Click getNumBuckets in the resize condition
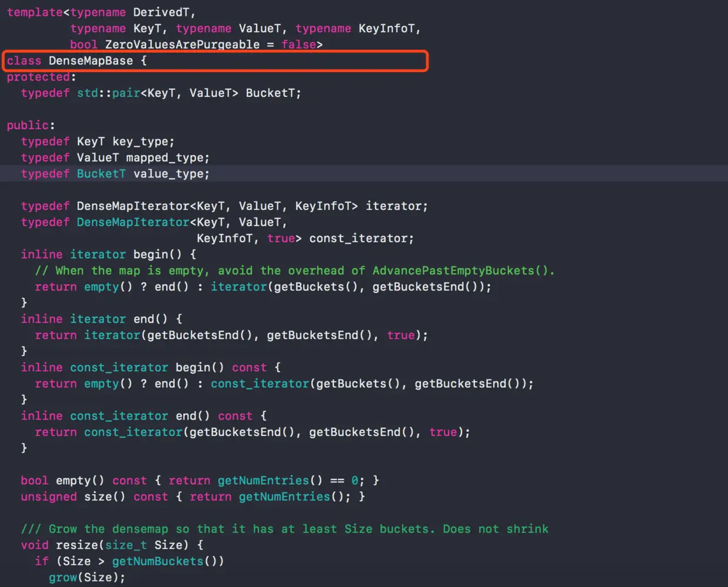The image size is (728, 587). coord(158,561)
